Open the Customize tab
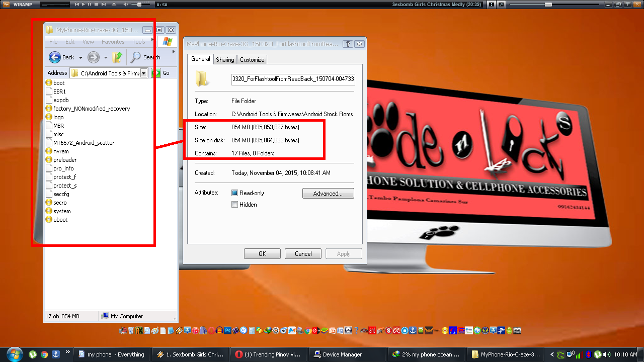This screenshot has height=362, width=644. tap(252, 60)
